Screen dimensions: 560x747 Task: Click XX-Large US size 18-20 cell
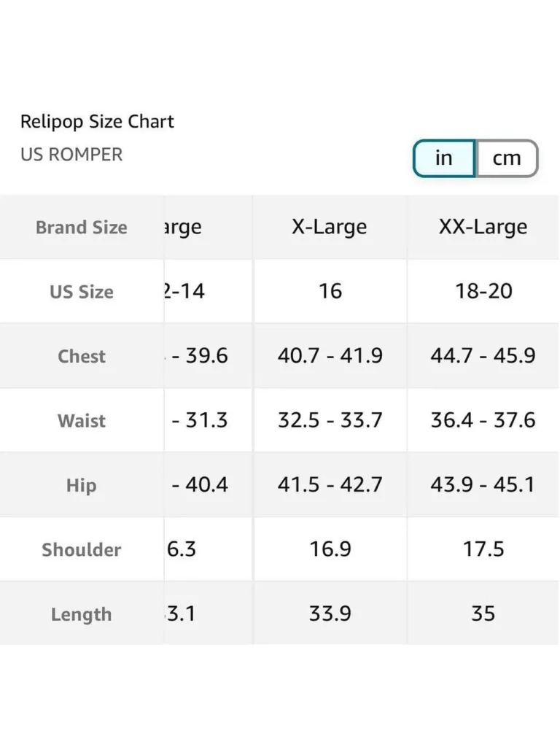coord(483,291)
